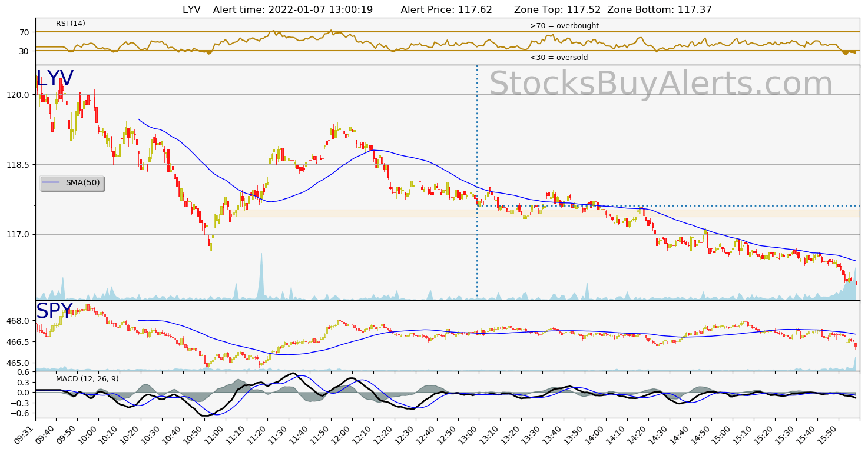Click the vertical dotted alert-time marker line
The width and height of the screenshot is (868, 452).
point(477,182)
